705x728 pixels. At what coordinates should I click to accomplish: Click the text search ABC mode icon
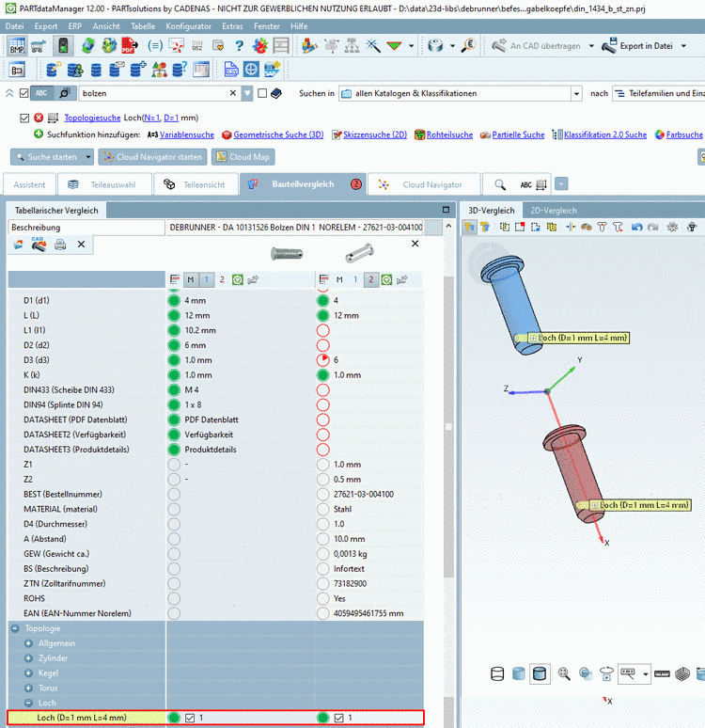(41, 93)
